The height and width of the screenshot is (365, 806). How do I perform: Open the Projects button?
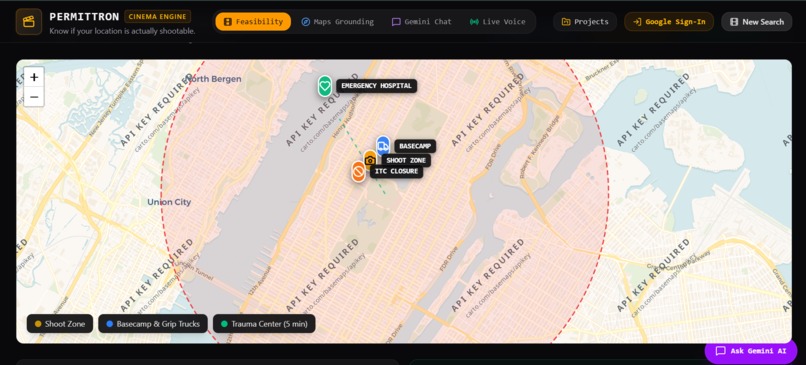point(585,22)
